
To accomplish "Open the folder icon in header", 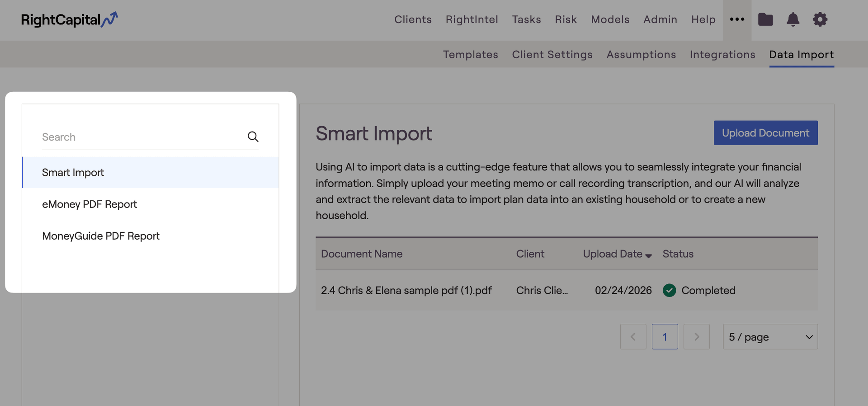I will [x=765, y=19].
